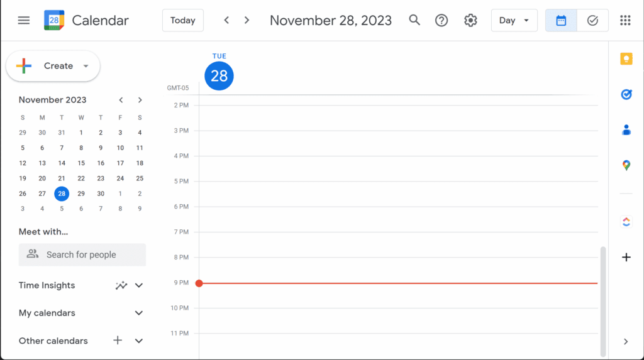Select November 15 in mini calendar
Screen dimensions: 644x360
81,163
